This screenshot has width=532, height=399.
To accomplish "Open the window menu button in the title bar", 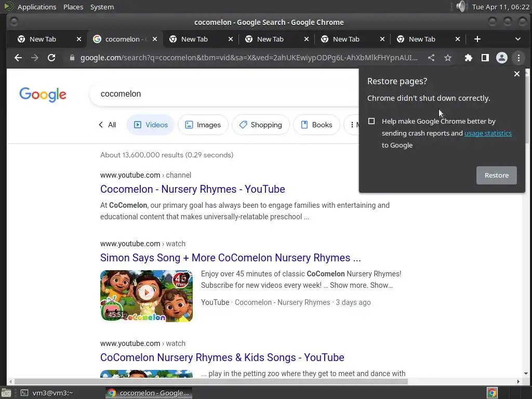I will tap(14, 22).
